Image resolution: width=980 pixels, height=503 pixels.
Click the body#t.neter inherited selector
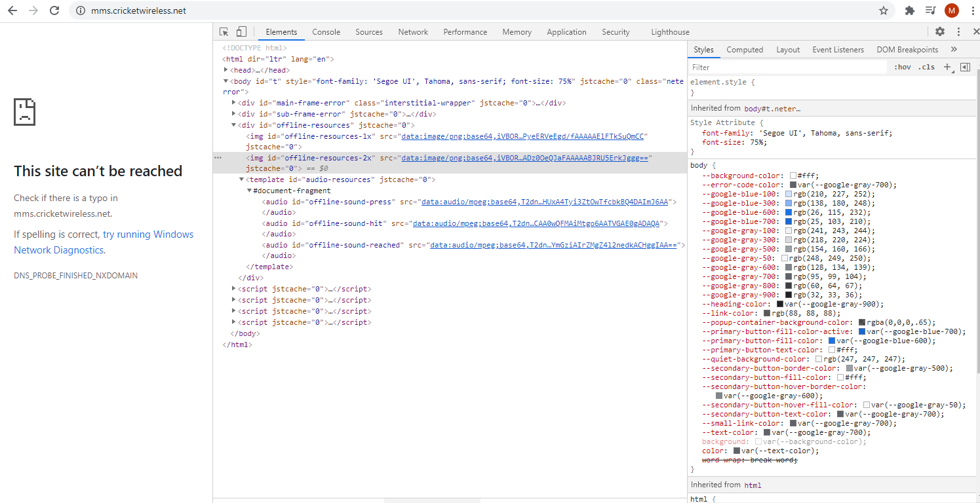coord(772,108)
